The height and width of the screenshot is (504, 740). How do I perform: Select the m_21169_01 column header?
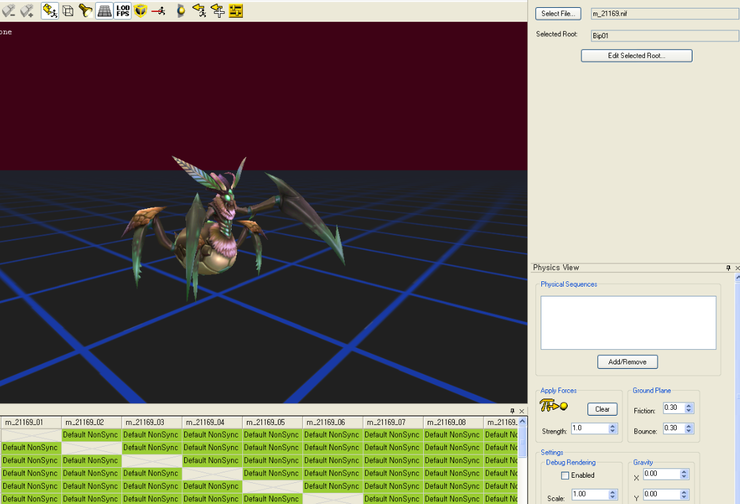pos(30,422)
